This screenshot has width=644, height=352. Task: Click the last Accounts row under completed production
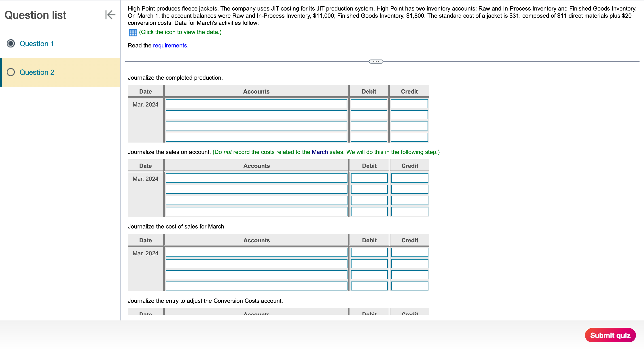[x=256, y=137]
